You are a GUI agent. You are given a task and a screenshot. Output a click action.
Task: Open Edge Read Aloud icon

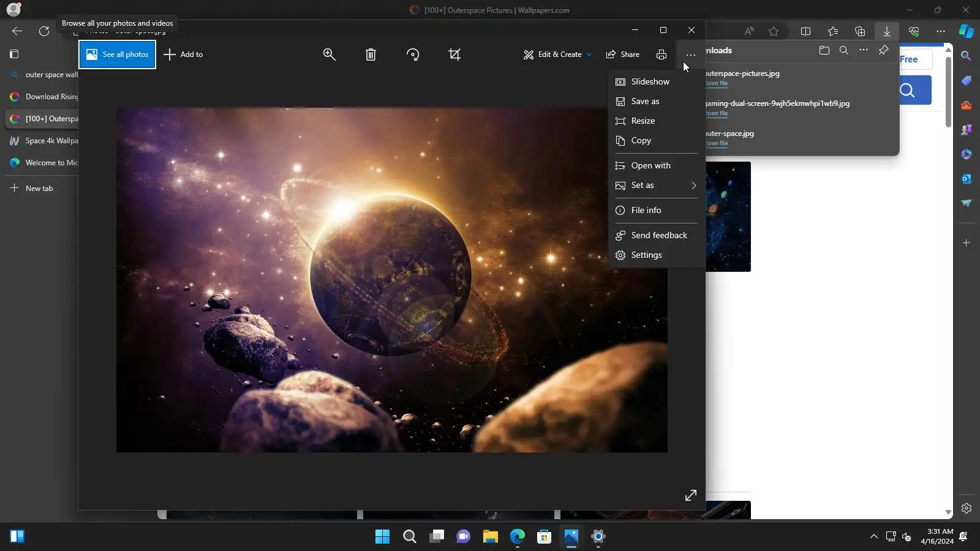click(749, 31)
